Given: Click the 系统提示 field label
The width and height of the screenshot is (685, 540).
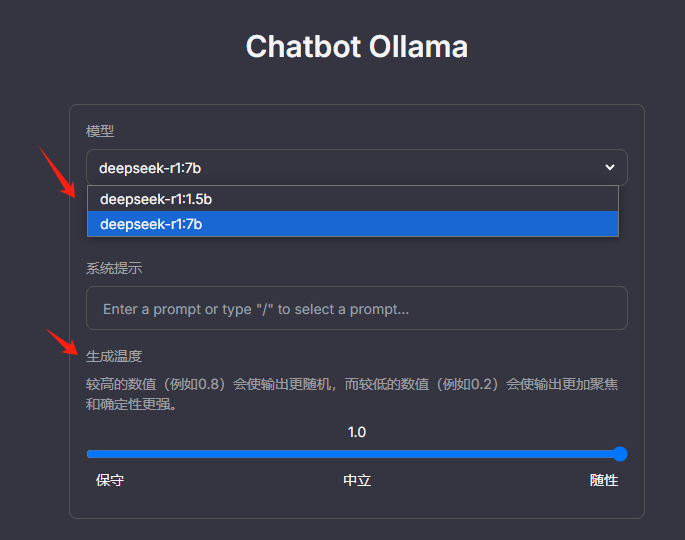Looking at the screenshot, I should coord(115,268).
